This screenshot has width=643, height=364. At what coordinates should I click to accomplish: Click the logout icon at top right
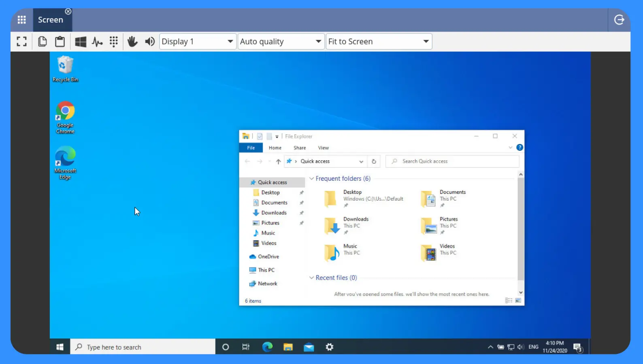[619, 19]
